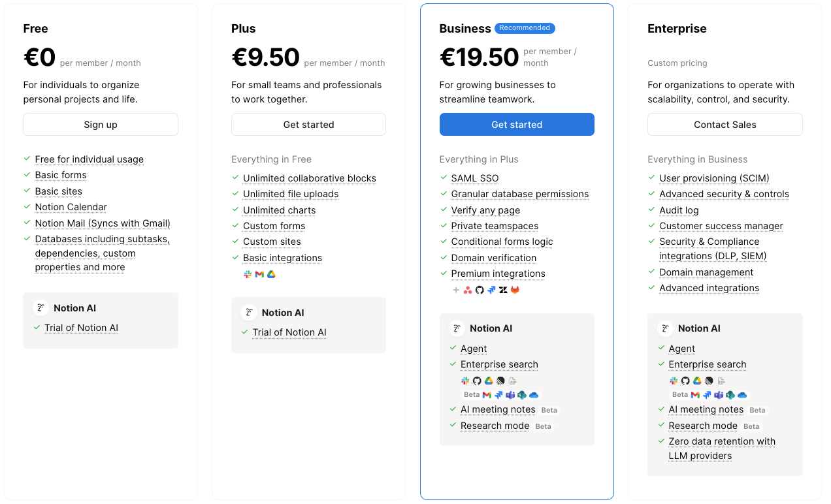The width and height of the screenshot is (831, 504).
Task: Click the OneDrive icon in Enterprise plan's search row
Action: (x=742, y=395)
